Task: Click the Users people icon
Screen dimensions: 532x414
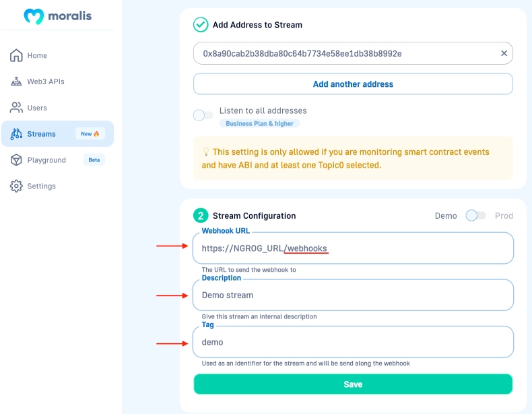Action: click(16, 108)
